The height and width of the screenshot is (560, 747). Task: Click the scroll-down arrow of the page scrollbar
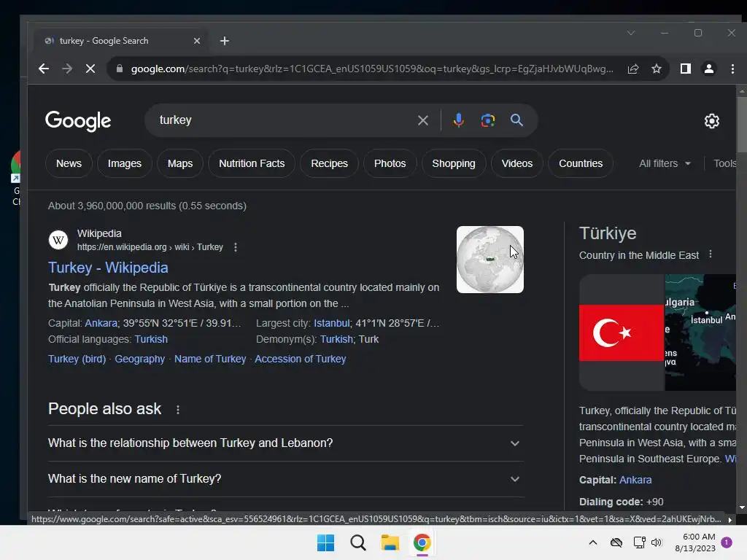click(x=741, y=508)
